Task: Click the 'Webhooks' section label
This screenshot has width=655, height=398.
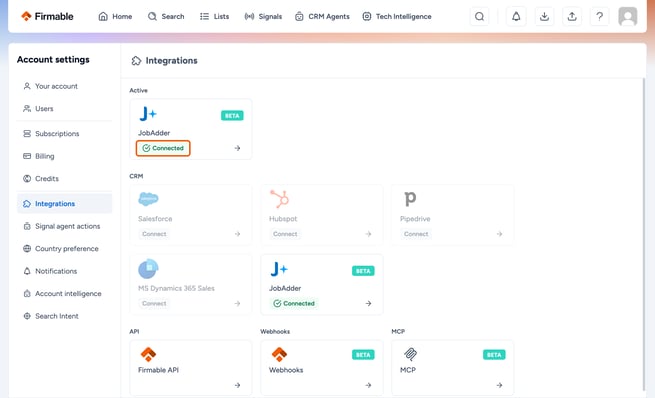Action: click(275, 332)
